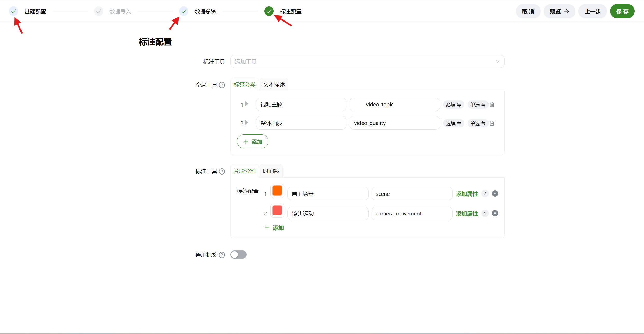Click help icon next to 全局工具

pyautogui.click(x=222, y=85)
